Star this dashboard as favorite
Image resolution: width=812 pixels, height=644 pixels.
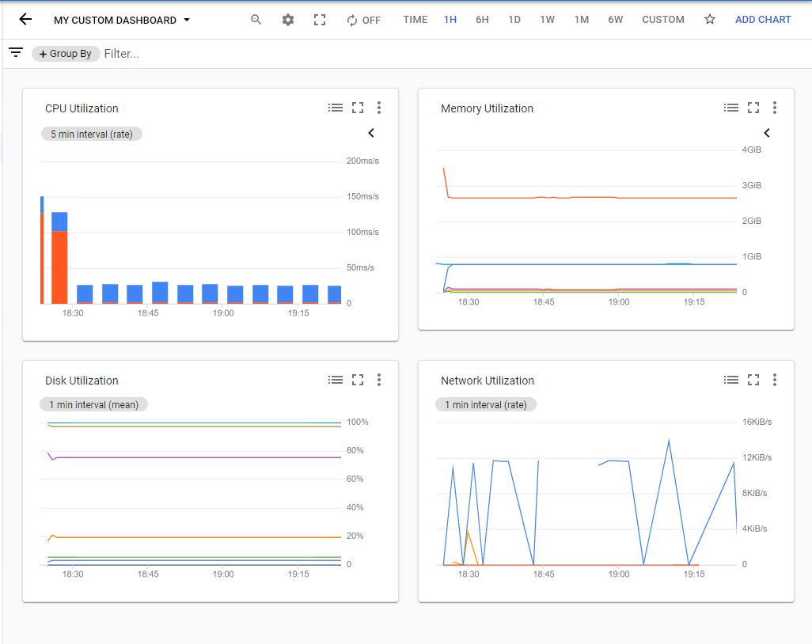[710, 20]
